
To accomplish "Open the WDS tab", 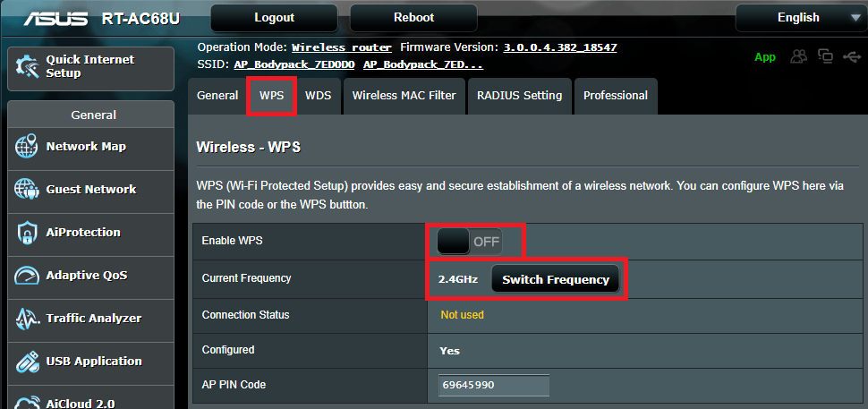I will [x=319, y=96].
